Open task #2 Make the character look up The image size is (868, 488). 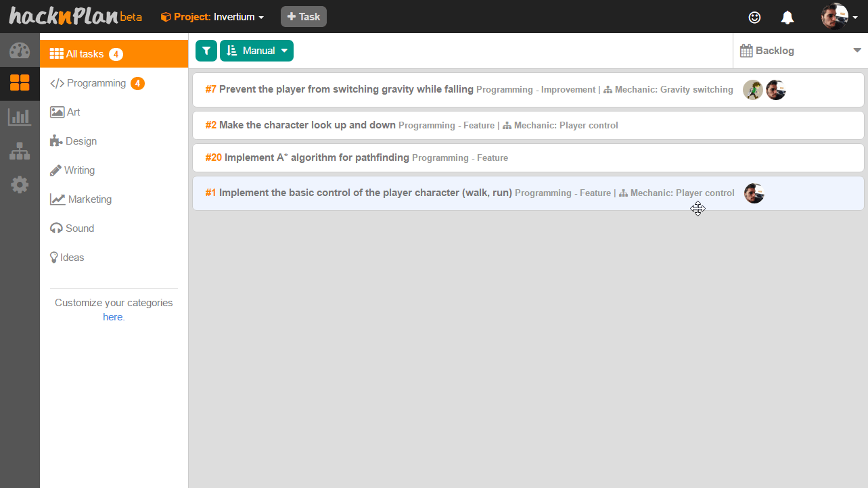pos(307,125)
